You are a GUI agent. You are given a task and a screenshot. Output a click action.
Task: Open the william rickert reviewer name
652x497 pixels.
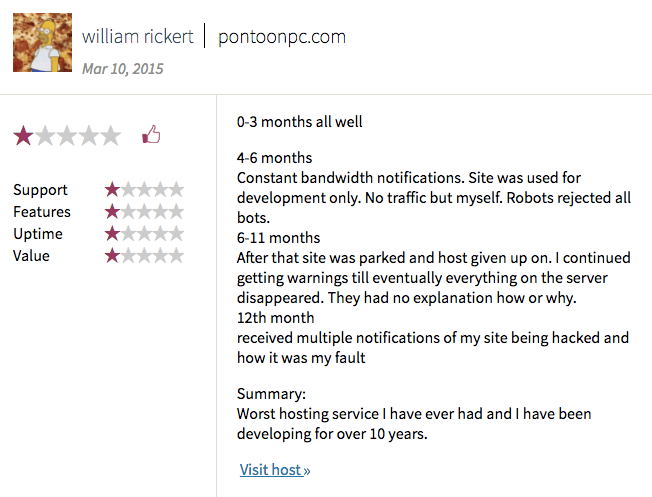[x=138, y=37]
